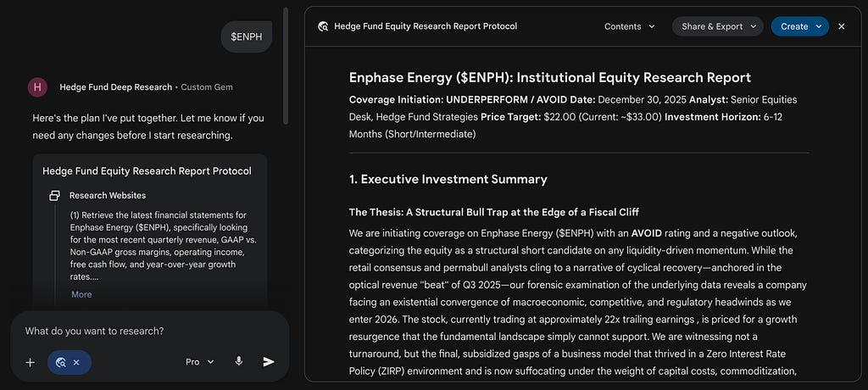Click the chat panel scrollbar
The width and height of the screenshot is (868, 390).
[x=286, y=65]
